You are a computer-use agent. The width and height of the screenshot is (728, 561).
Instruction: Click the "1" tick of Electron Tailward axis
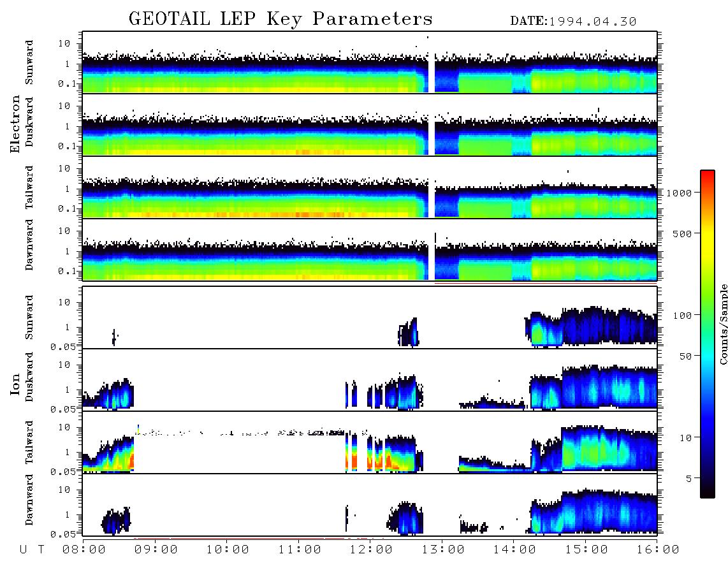68,189
